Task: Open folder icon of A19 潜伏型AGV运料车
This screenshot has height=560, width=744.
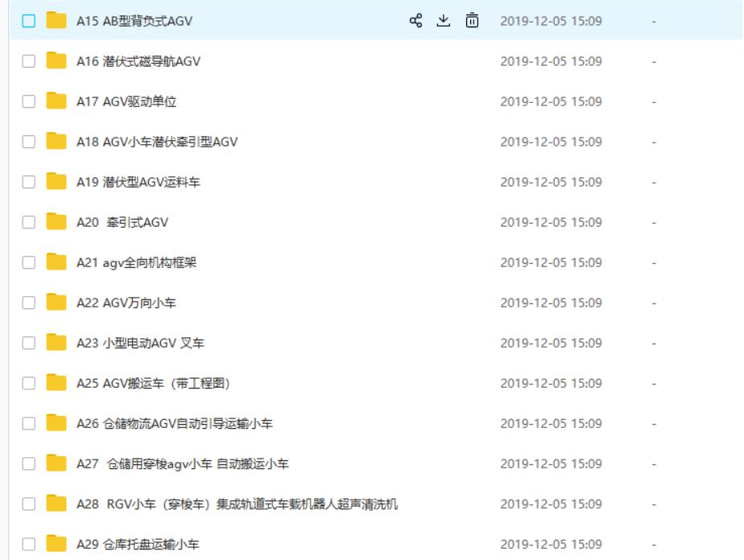Action: [x=56, y=182]
